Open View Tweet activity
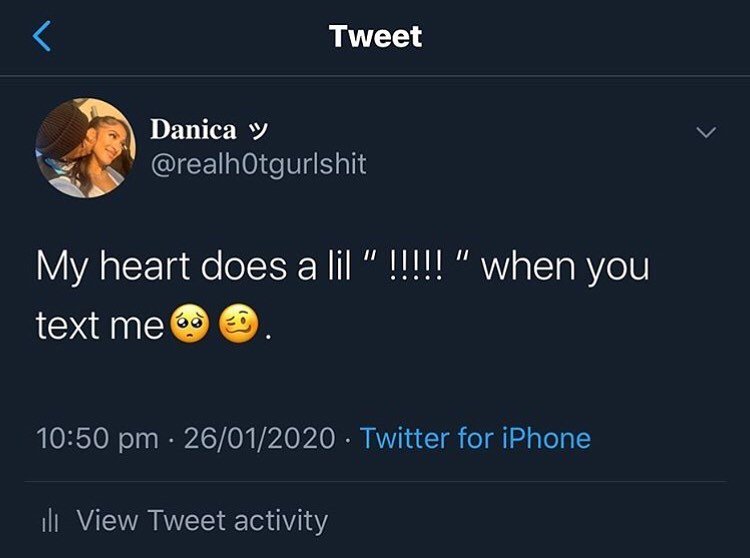Image resolution: width=750 pixels, height=558 pixels. click(x=202, y=520)
